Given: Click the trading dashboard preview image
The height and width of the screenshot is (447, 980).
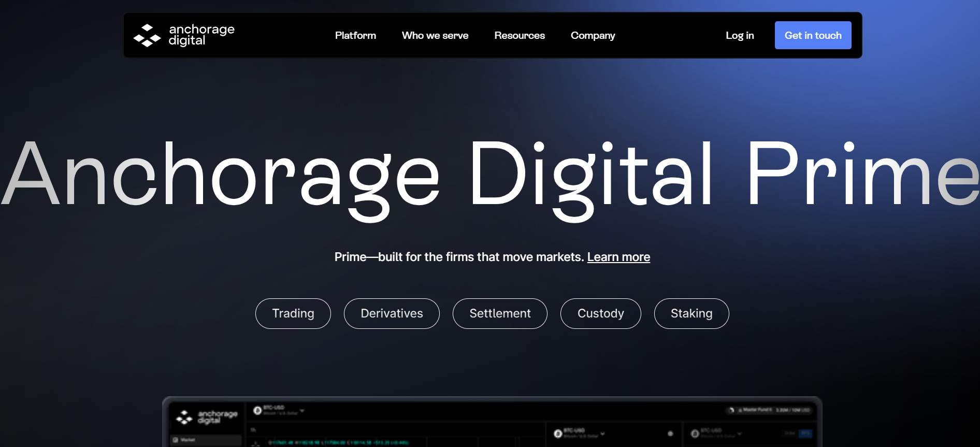Looking at the screenshot, I should point(492,422).
